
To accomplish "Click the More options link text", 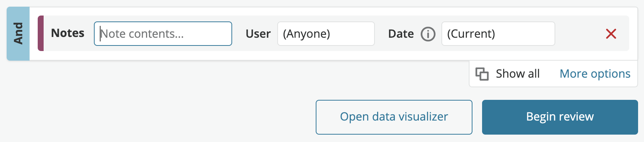I will 595,74.
